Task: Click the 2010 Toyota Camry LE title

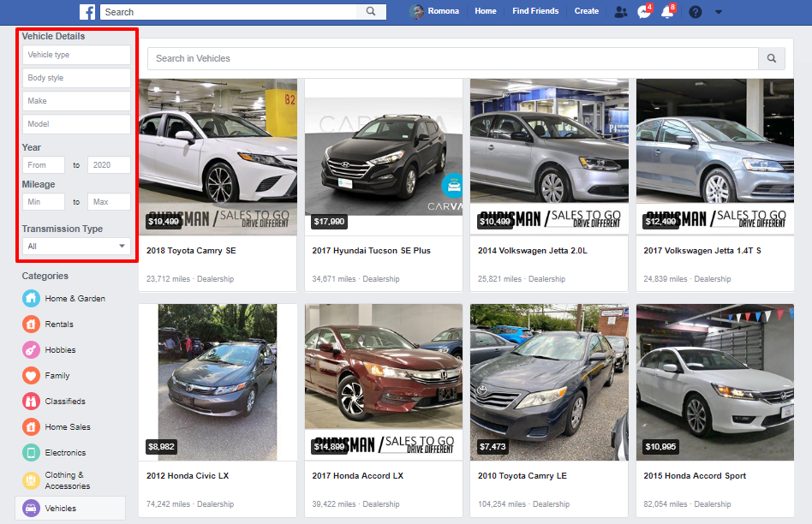Action: tap(522, 476)
